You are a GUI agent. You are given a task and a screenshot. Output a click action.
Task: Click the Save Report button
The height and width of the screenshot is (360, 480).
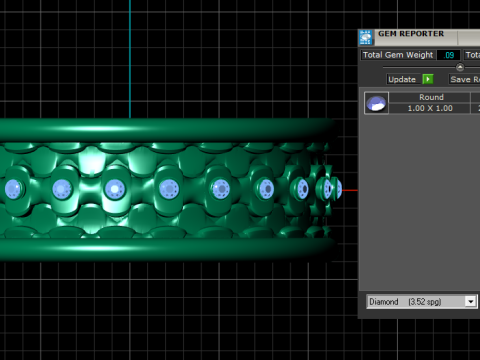pos(464,79)
